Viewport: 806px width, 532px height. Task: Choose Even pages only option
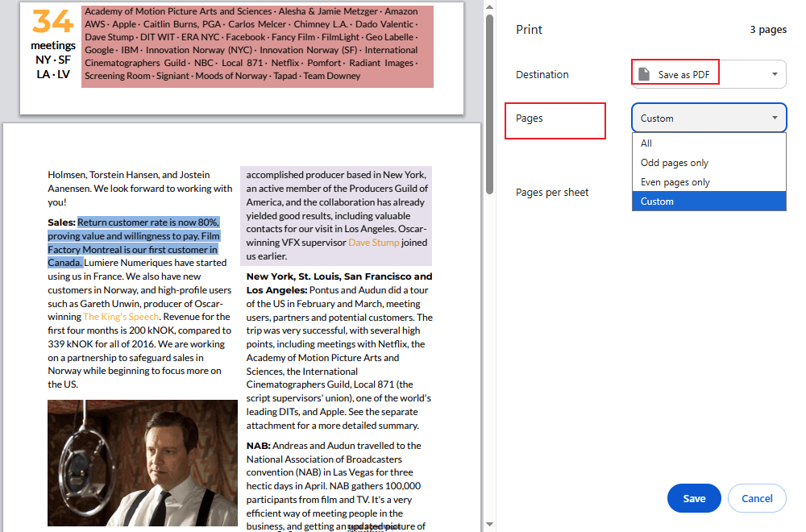point(708,182)
